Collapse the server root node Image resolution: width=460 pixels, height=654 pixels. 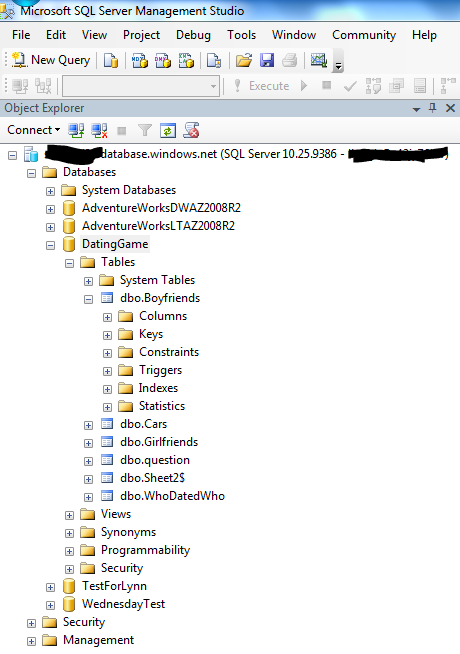coord(13,156)
